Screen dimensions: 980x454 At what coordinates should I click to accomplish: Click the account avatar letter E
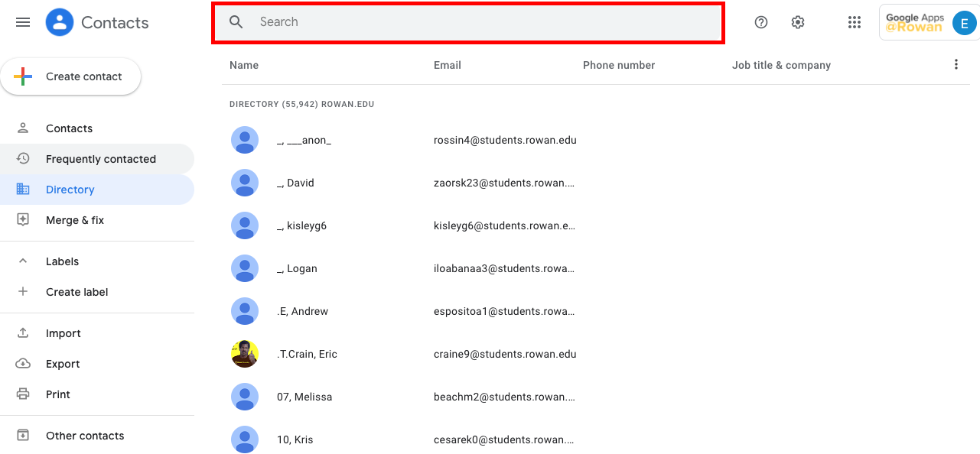[x=964, y=22]
